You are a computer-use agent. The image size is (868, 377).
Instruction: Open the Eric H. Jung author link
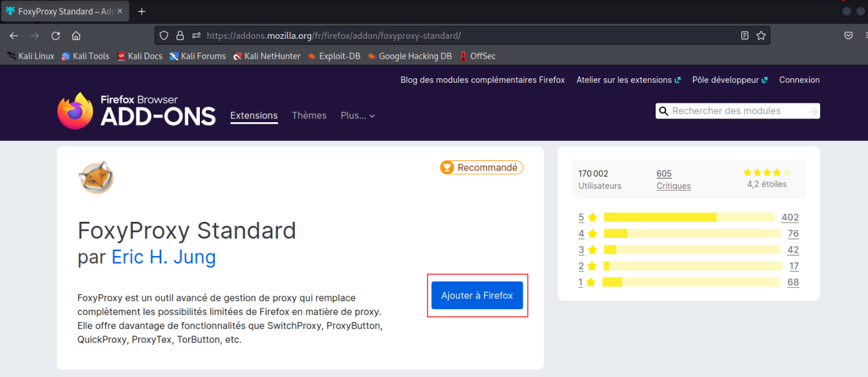pyautogui.click(x=164, y=257)
